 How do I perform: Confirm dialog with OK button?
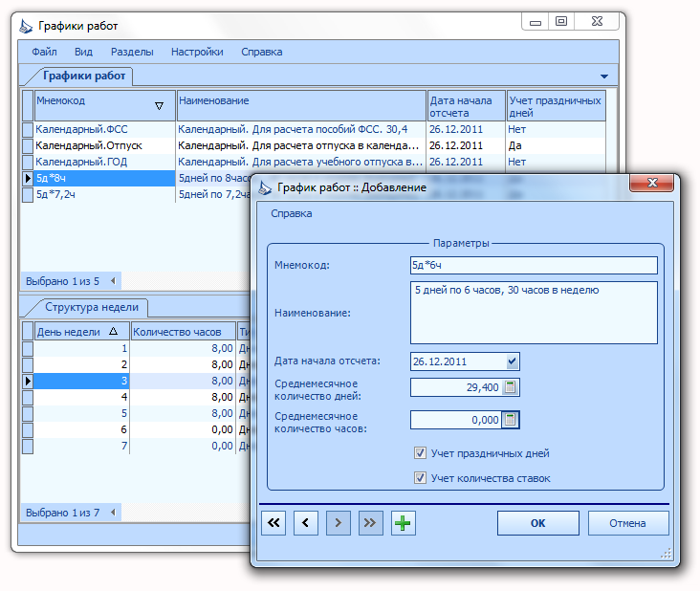(538, 523)
